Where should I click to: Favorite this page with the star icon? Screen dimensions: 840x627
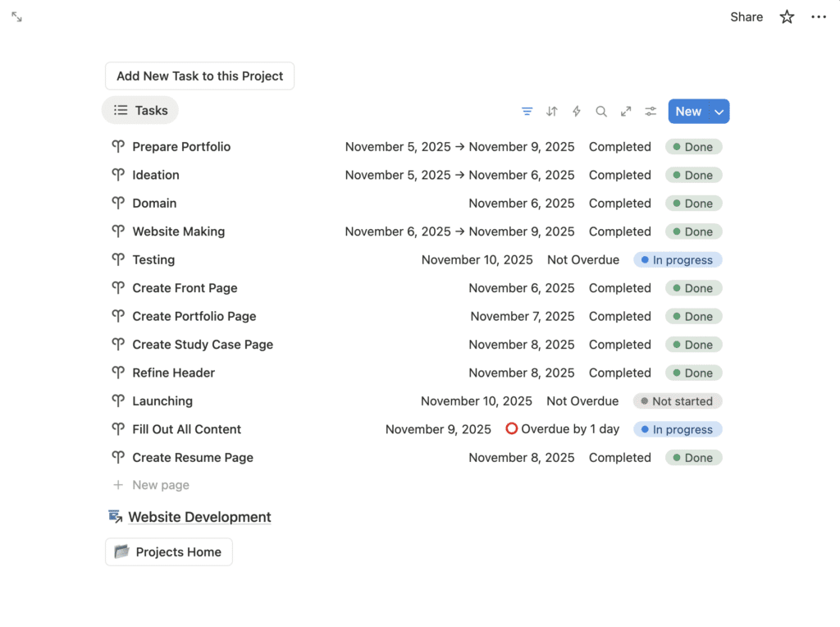coord(787,17)
